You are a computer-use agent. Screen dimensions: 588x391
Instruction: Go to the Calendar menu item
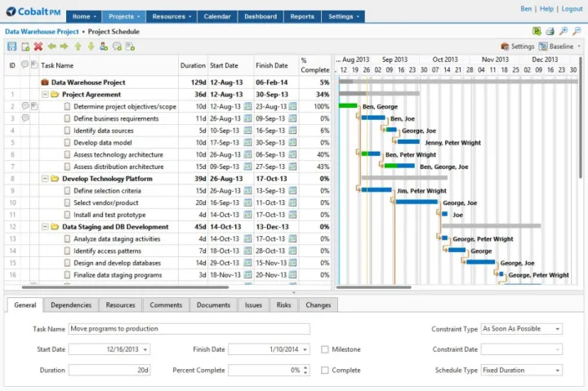(x=217, y=16)
